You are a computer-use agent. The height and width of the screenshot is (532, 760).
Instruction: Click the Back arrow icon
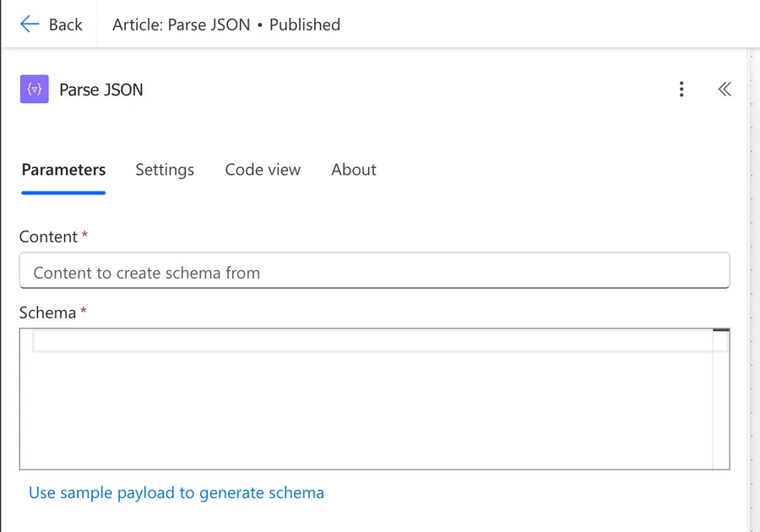[30, 24]
